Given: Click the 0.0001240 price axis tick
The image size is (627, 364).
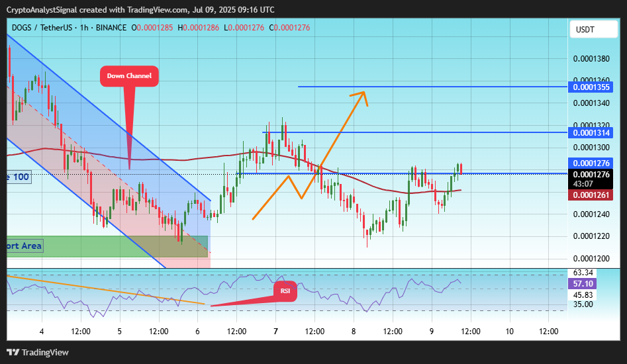Looking at the screenshot, I should [x=591, y=214].
